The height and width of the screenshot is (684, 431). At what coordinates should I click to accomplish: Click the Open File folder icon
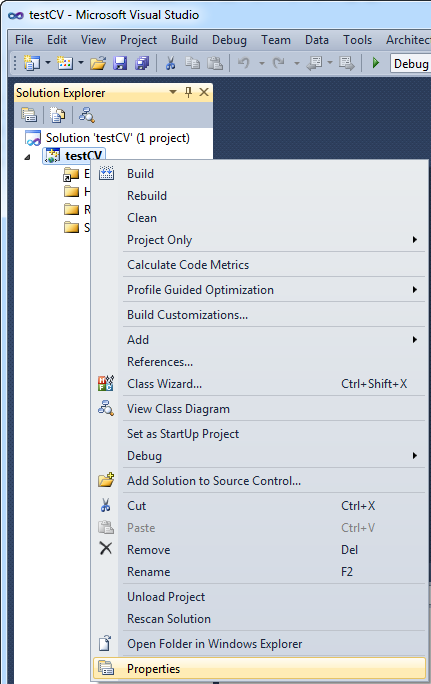(x=98, y=63)
